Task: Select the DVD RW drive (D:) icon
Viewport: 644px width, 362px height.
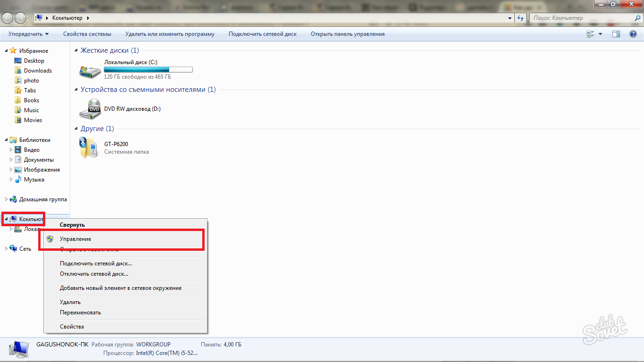Action: (x=90, y=109)
